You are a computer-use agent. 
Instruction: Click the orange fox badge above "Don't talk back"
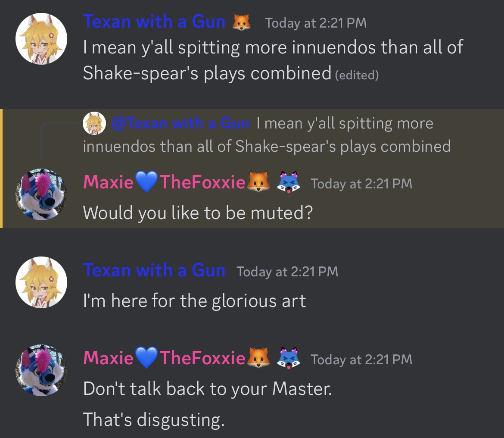(258, 359)
